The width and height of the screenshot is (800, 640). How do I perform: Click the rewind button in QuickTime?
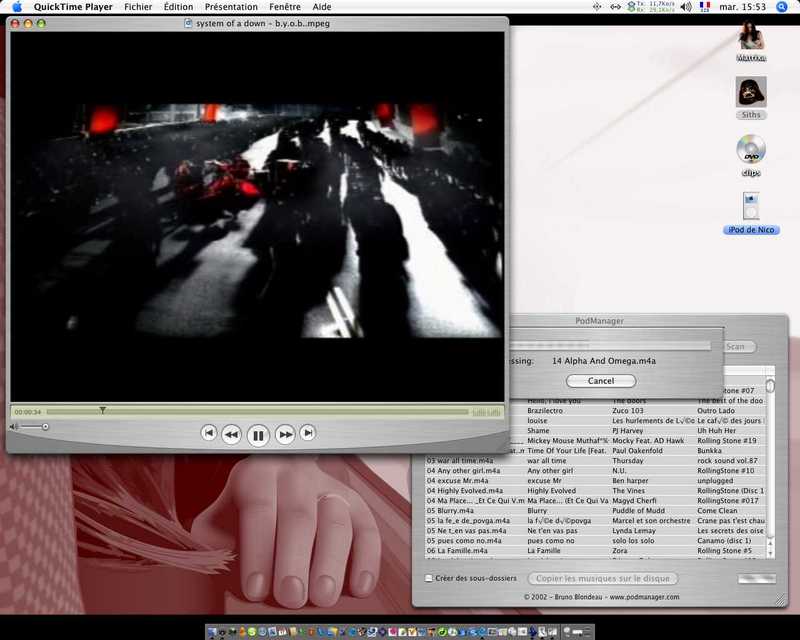pos(232,434)
